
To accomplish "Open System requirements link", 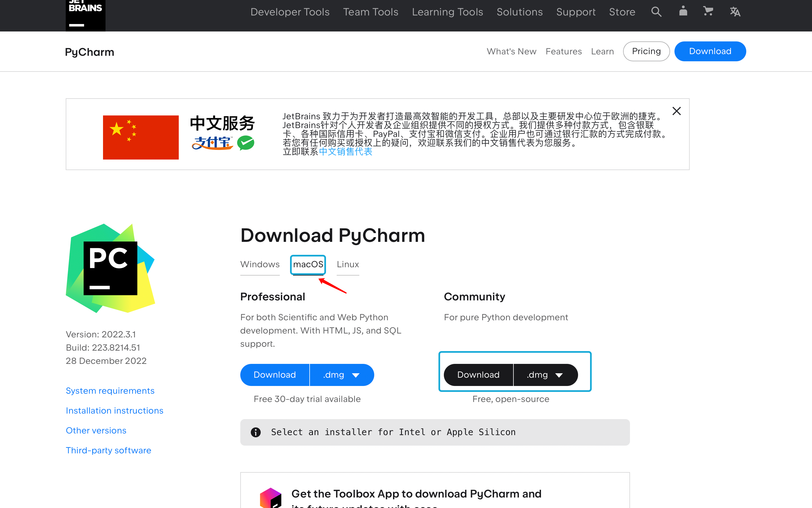I will [110, 391].
